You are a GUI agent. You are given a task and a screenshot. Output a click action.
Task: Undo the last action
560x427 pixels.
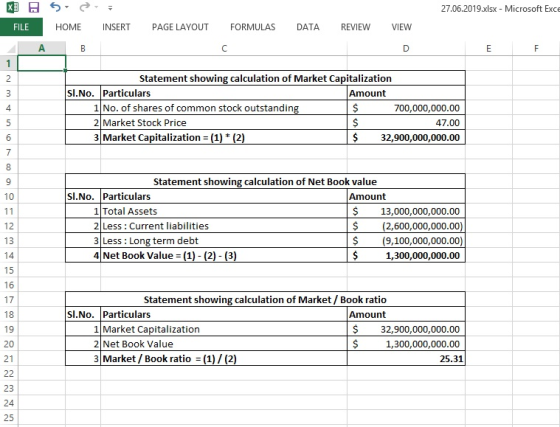click(x=55, y=7)
